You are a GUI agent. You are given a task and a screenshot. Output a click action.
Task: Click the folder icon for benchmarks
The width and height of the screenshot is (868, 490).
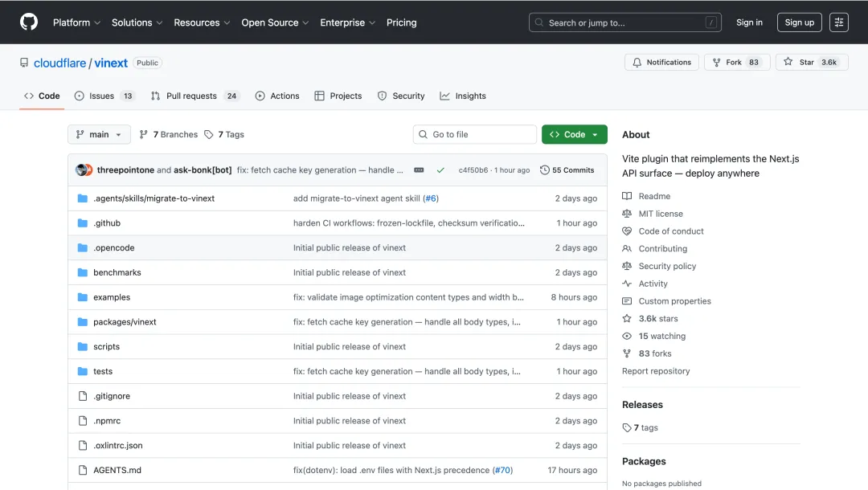(83, 272)
